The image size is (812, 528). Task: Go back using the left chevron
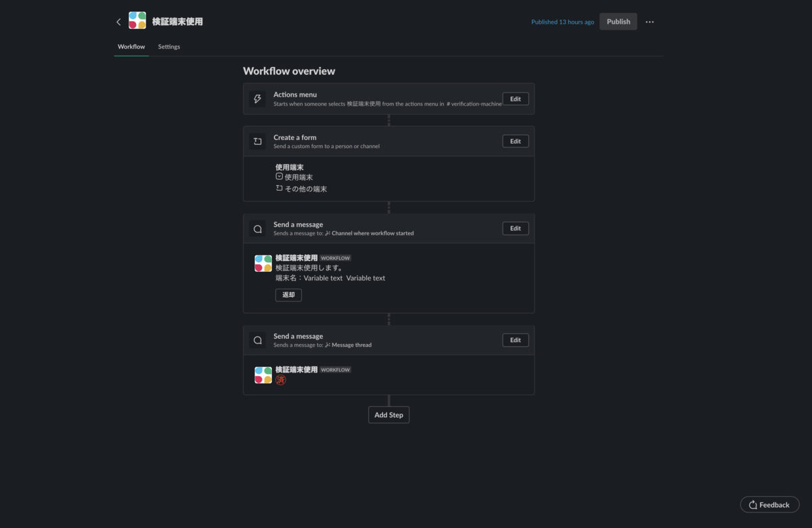(118, 22)
